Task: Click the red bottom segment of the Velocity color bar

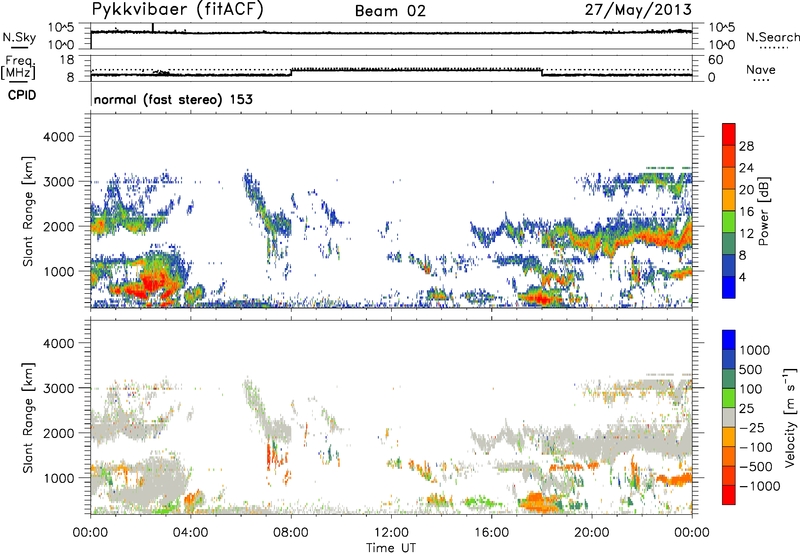Action: pyautogui.click(x=729, y=495)
